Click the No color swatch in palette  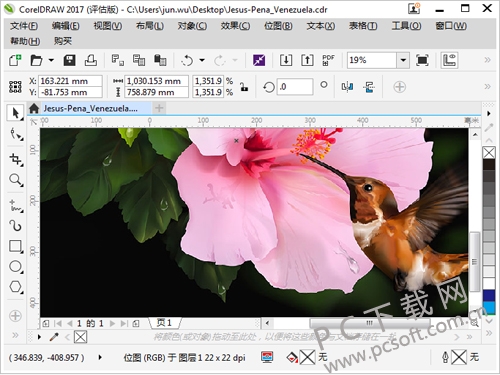click(x=489, y=153)
